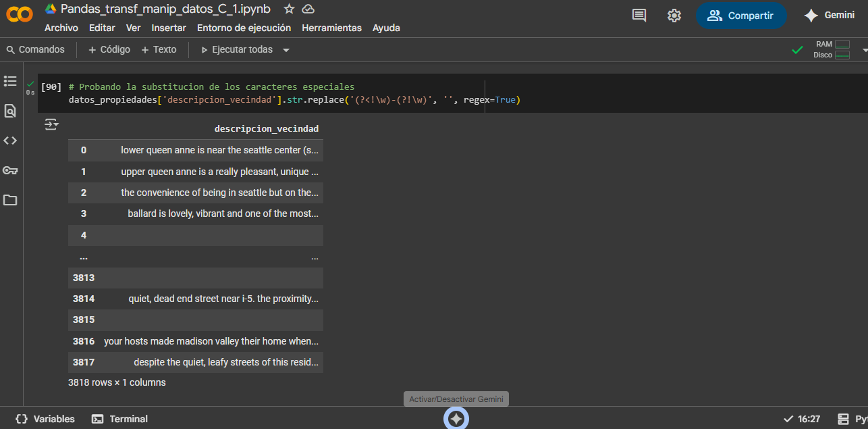The height and width of the screenshot is (429, 868).
Task: Open the RAM and Disco resources indicator
Action: (832, 49)
